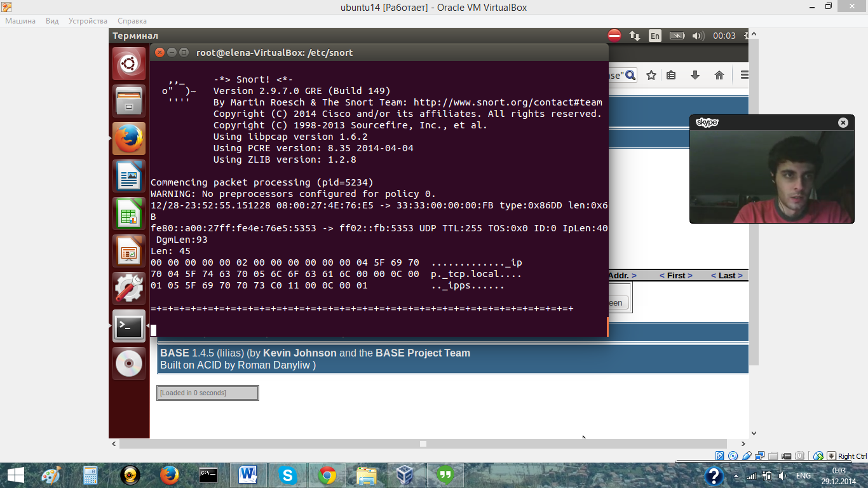This screenshot has height=488, width=868.
Task: Click the Addr. column link
Action: pyautogui.click(x=622, y=275)
